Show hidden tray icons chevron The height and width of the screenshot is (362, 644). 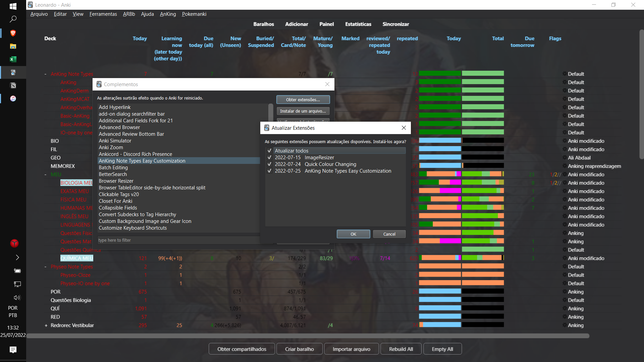17,257
